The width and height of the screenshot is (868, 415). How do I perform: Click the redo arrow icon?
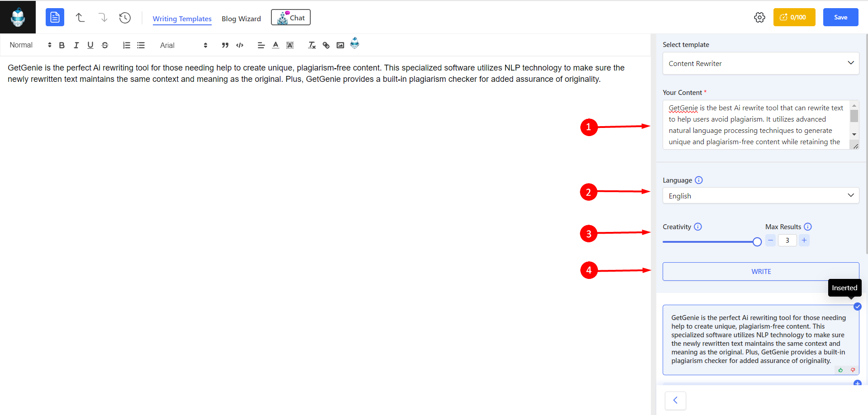[x=103, y=18]
